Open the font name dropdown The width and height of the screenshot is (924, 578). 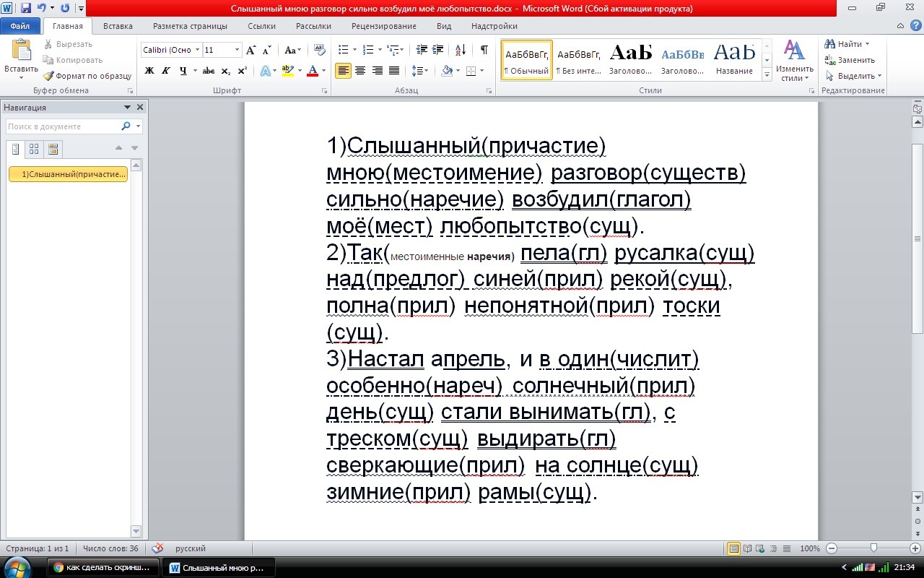tap(197, 50)
